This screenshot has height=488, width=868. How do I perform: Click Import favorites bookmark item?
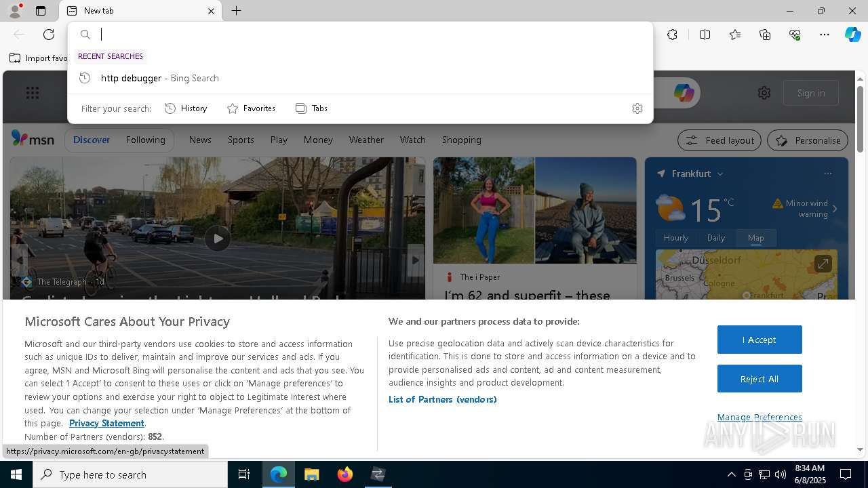pos(39,58)
